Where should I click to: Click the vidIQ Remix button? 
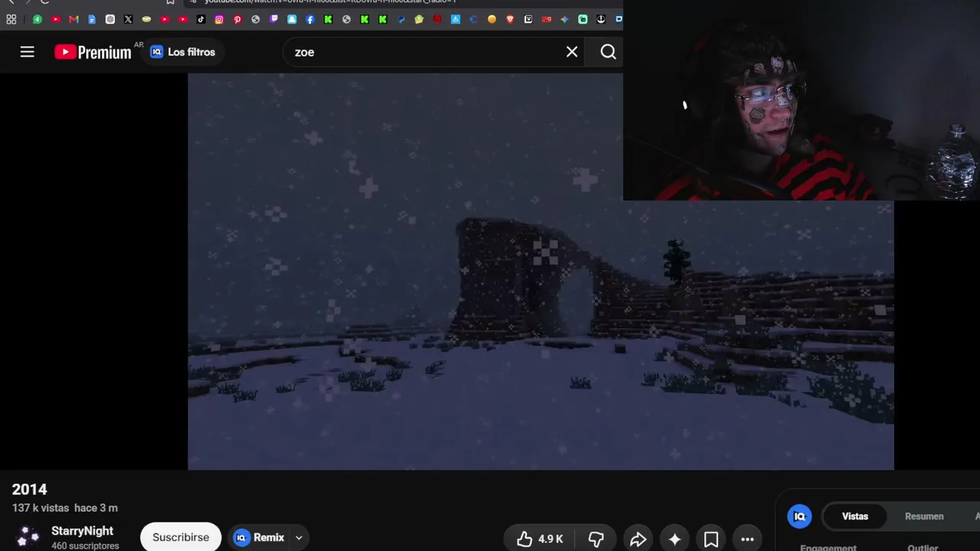(260, 537)
